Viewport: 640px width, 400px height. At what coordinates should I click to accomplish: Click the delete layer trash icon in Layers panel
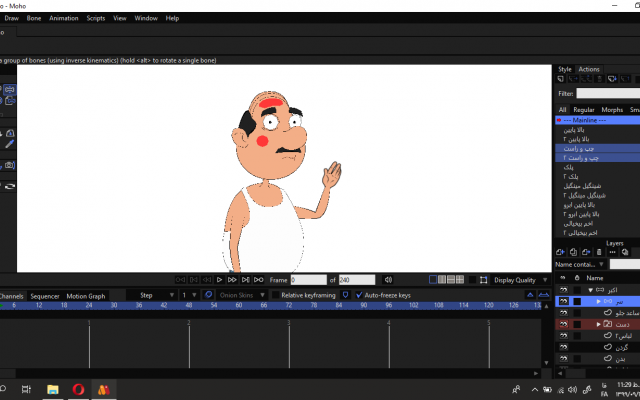(599, 252)
